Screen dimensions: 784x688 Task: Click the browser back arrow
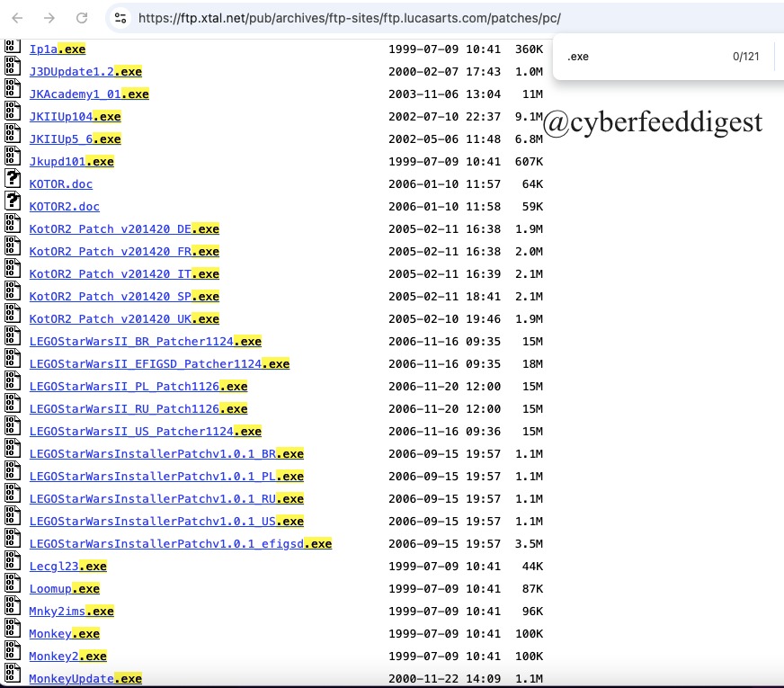17,19
